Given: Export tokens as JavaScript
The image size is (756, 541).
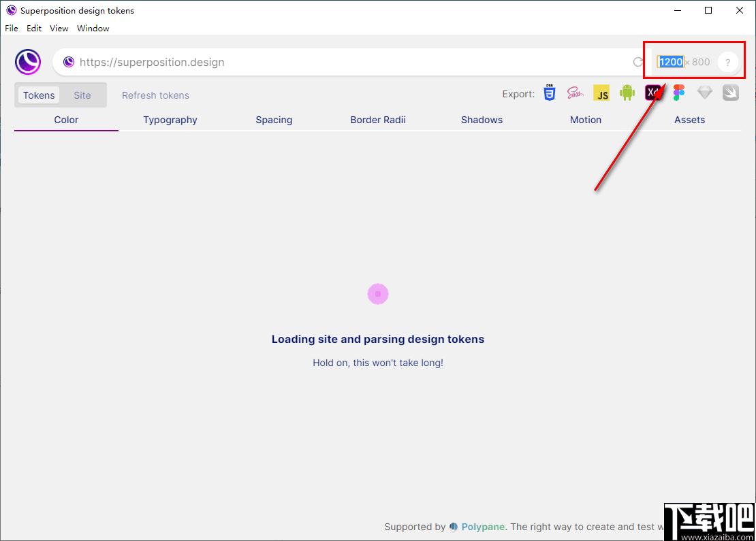Looking at the screenshot, I should (601, 93).
